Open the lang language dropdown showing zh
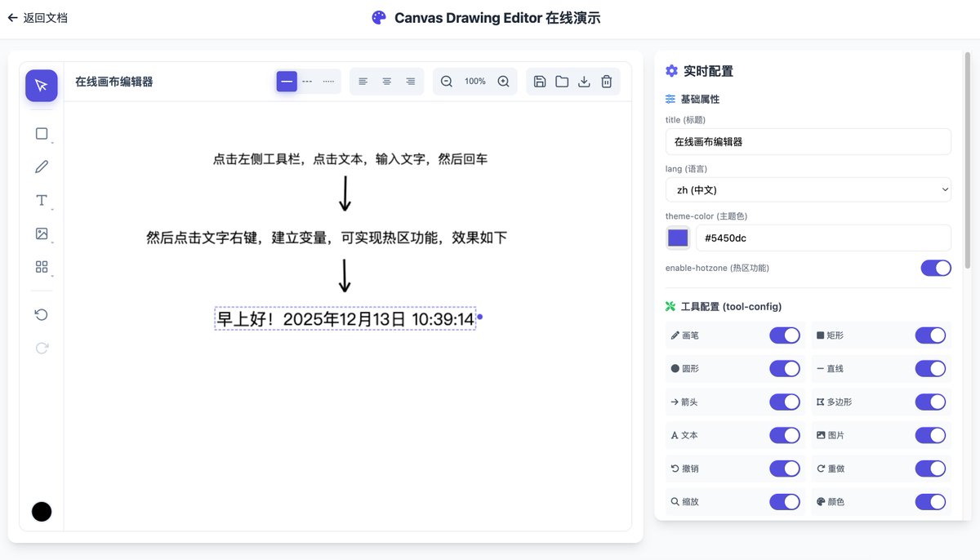980x560 pixels. tap(808, 189)
